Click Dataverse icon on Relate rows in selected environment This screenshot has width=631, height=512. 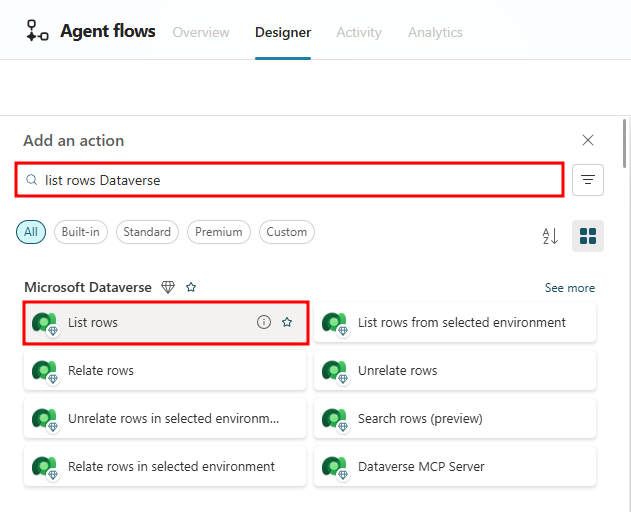[x=45, y=467]
